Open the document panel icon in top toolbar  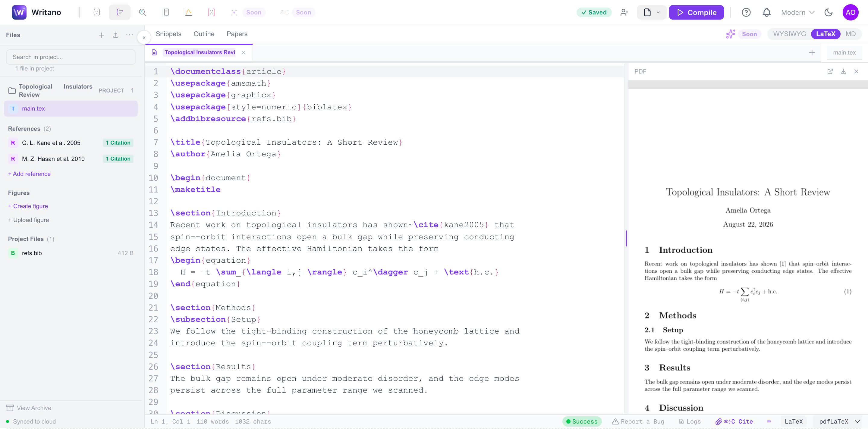click(x=166, y=12)
